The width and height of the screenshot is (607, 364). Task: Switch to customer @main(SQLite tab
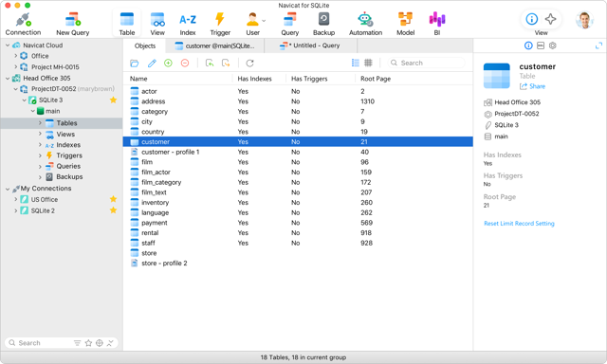215,45
